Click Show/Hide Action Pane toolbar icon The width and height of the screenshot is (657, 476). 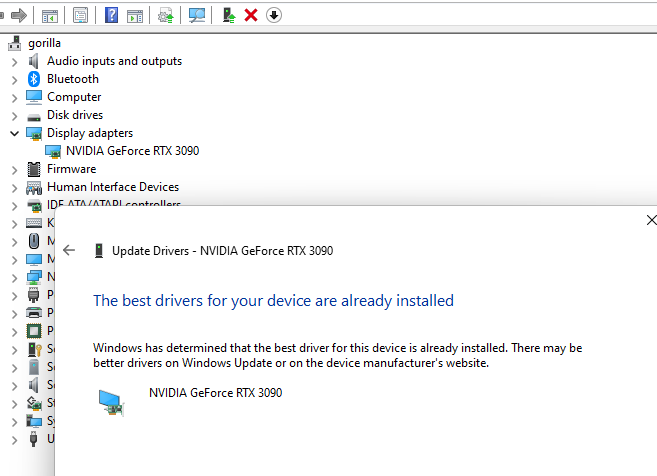(x=135, y=16)
